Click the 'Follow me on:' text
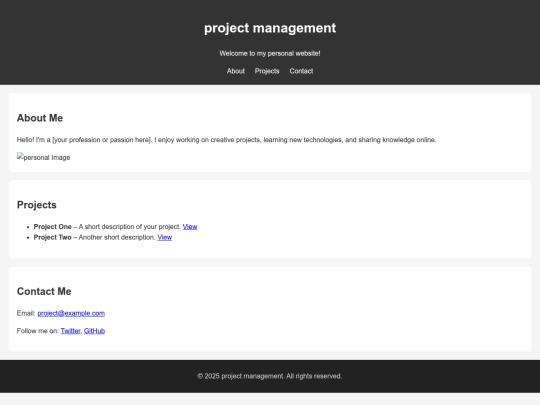This screenshot has width=540, height=405. (38, 331)
